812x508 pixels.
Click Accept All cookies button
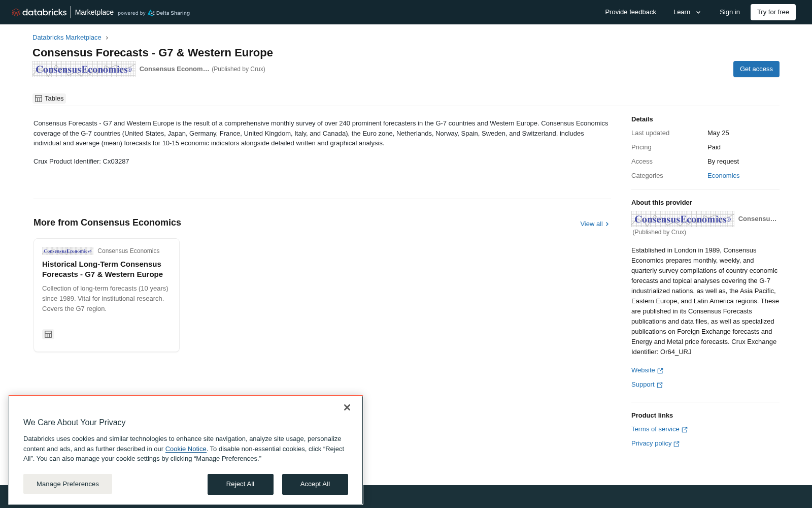click(315, 484)
